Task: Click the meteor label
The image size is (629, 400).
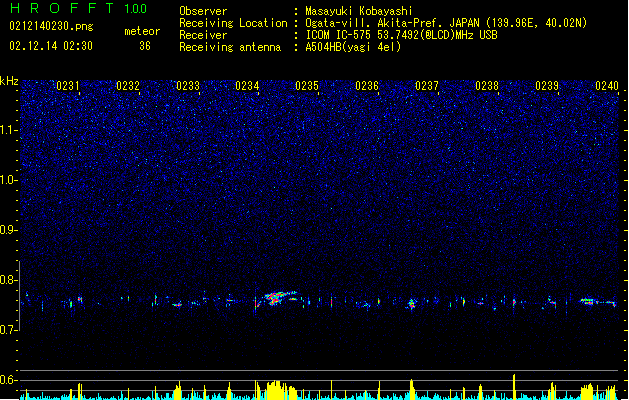Action: [x=142, y=31]
